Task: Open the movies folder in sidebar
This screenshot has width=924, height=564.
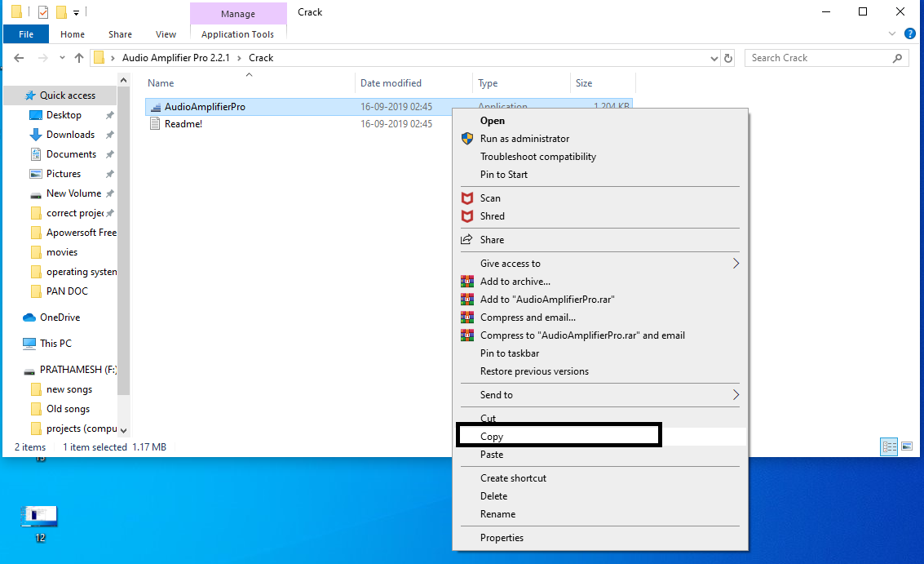Action: click(62, 252)
